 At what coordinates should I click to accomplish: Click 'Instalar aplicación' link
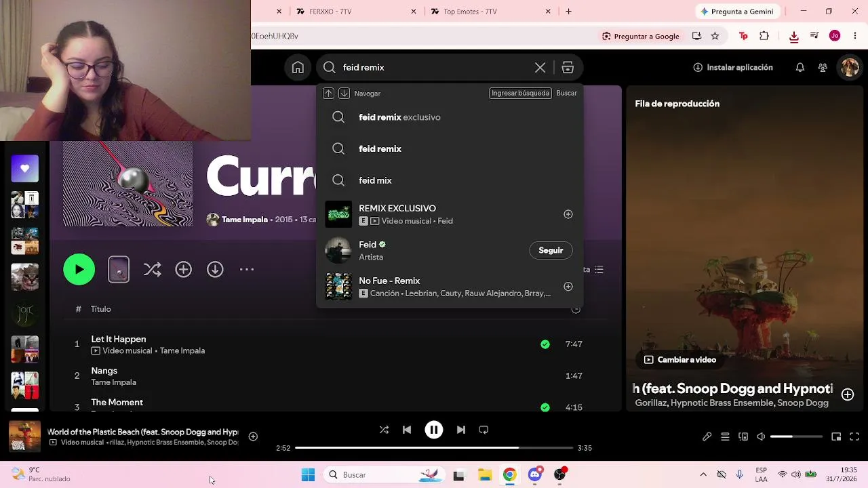coord(733,67)
